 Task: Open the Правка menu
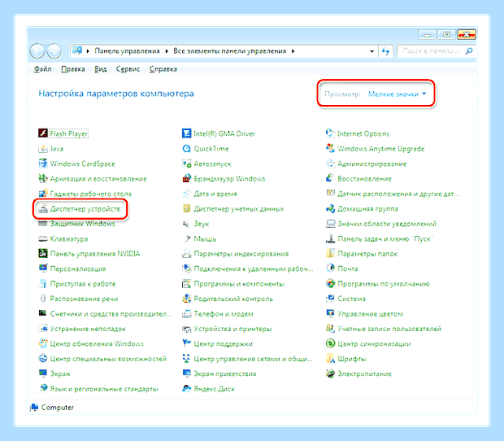(73, 69)
